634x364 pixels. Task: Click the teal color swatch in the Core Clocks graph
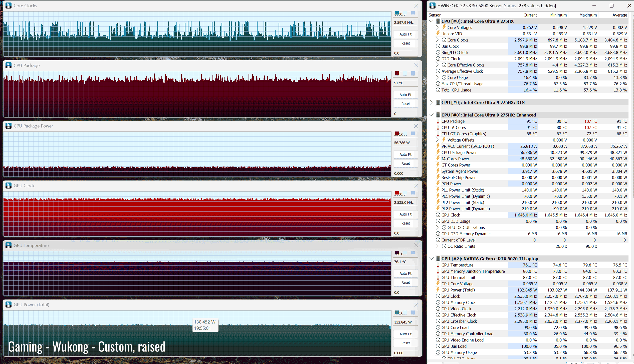[x=397, y=13]
